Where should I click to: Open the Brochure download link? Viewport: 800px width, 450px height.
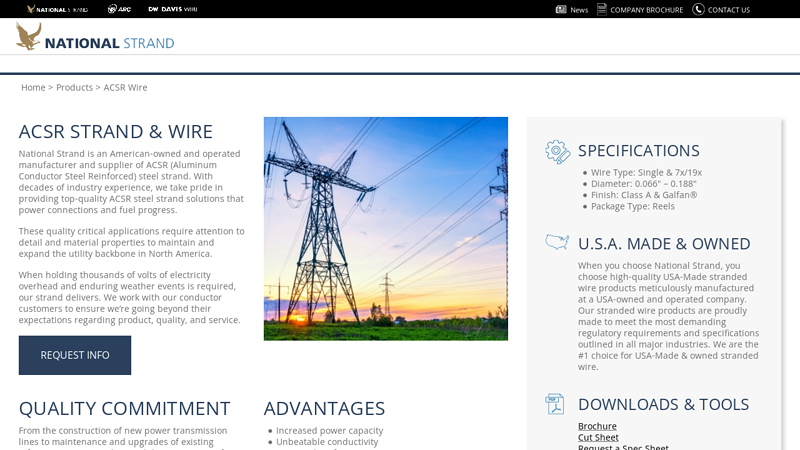(x=597, y=426)
